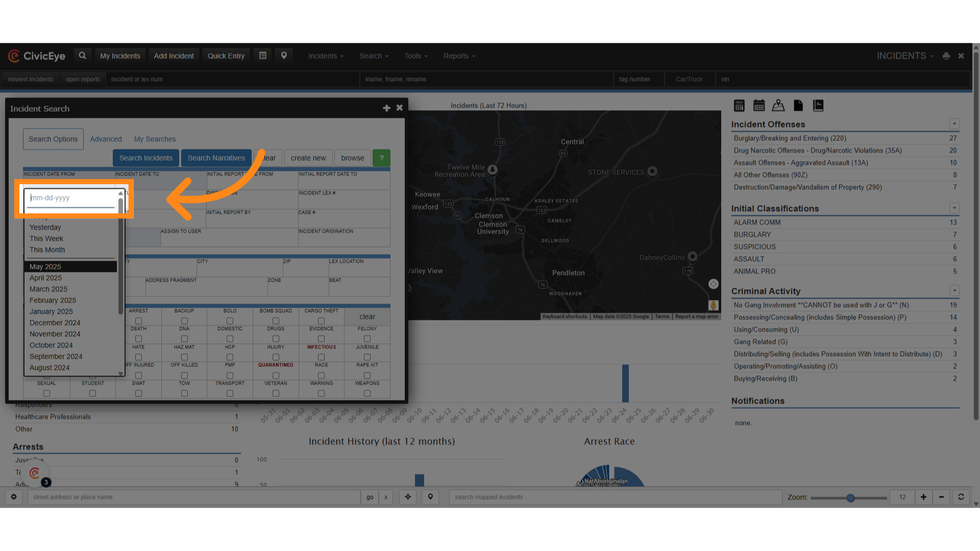Toggle the BOLO checkbox
Screen dimensions: 980x551
click(x=230, y=321)
